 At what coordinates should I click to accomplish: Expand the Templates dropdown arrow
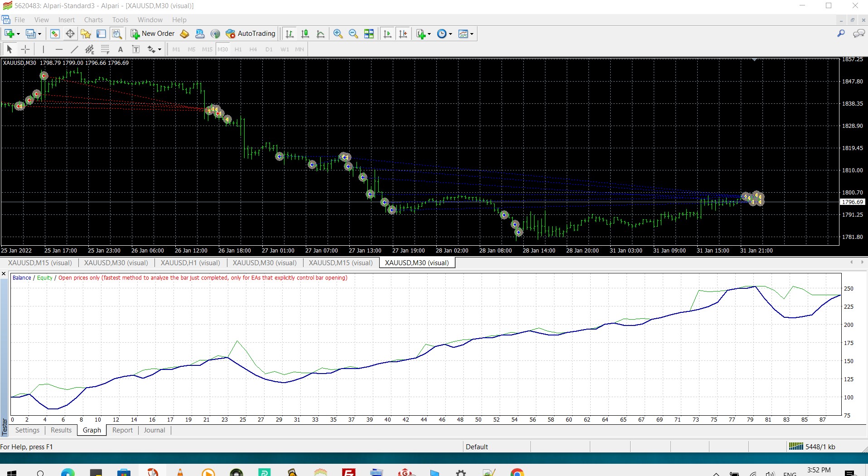(472, 34)
